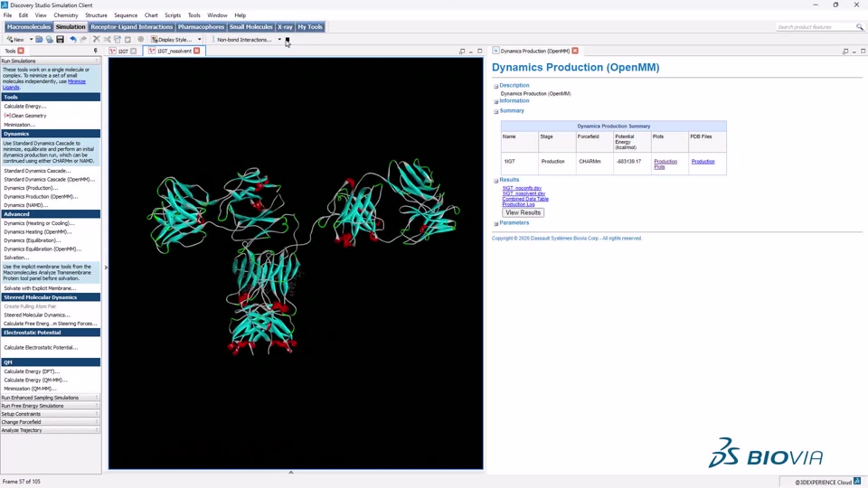
Task: Expand the Change Forcefield group
Action: coord(51,422)
